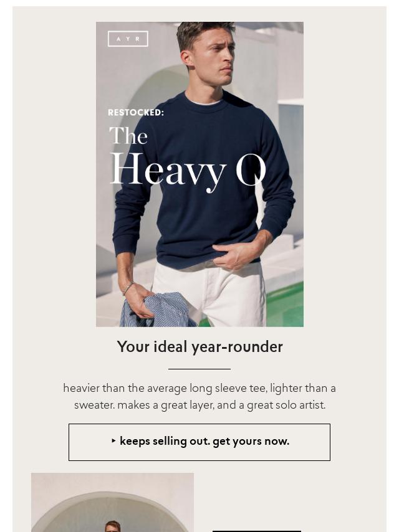
Task: Open the 'keeps selling out. get yours now.' button
Action: pos(199,442)
